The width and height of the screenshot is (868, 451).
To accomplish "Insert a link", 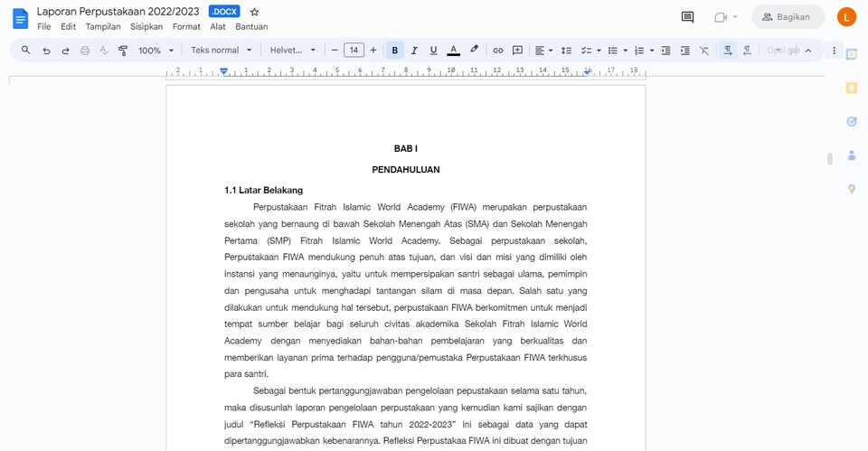I will pyautogui.click(x=497, y=51).
